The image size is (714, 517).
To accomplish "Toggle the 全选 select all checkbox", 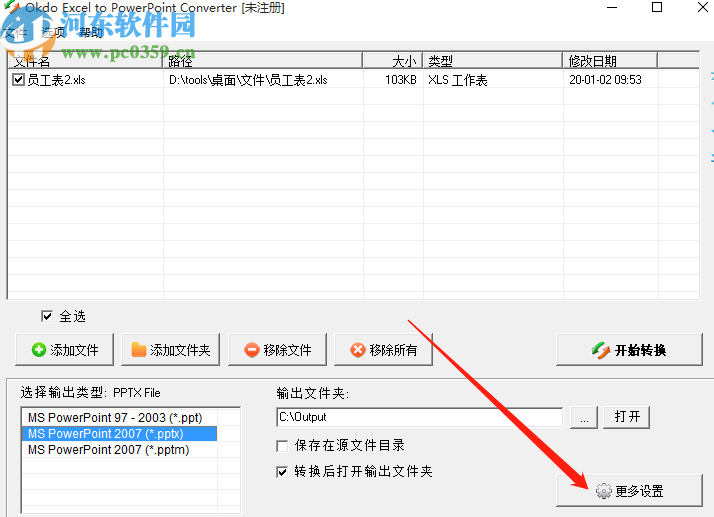I will pos(47,316).
